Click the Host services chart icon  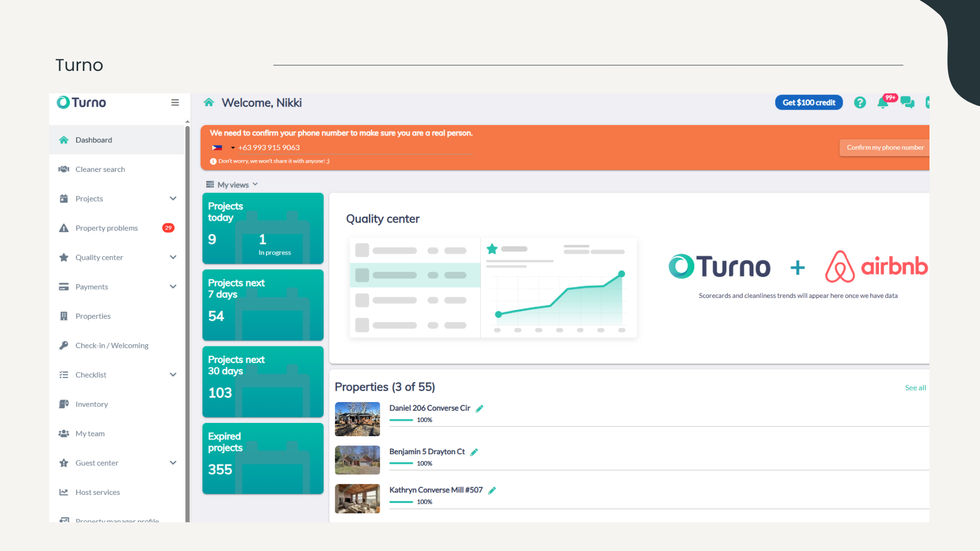pyautogui.click(x=64, y=492)
